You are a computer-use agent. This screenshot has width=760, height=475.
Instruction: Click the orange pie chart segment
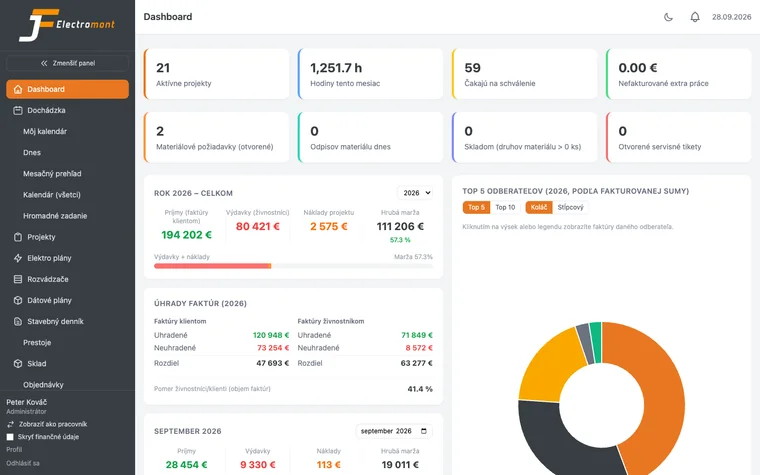[x=663, y=397]
